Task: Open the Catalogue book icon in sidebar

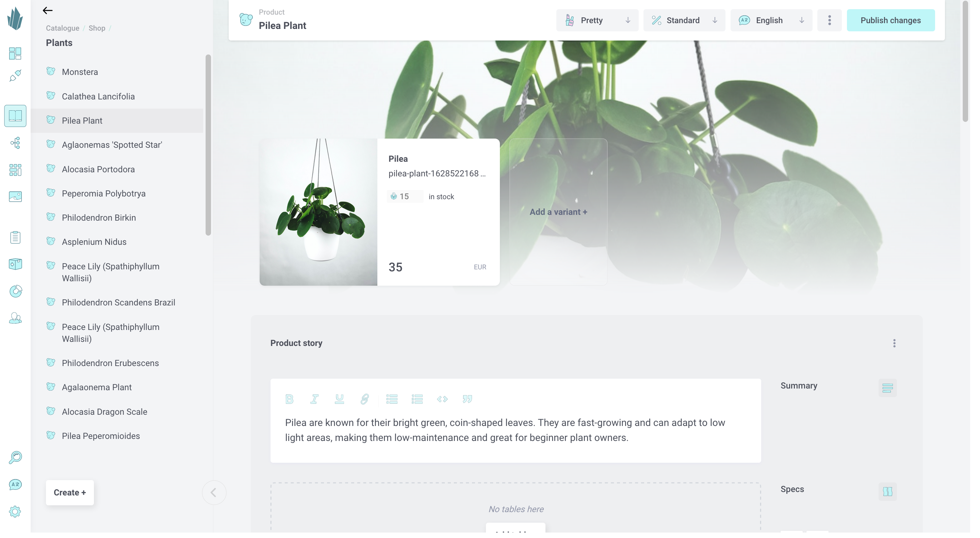Action: coord(15,116)
